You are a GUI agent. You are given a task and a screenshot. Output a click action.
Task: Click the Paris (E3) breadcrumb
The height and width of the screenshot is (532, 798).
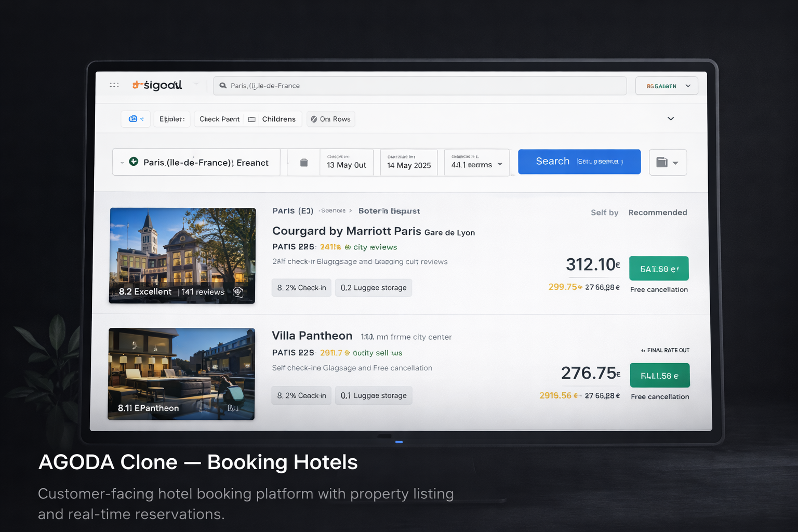(292, 211)
